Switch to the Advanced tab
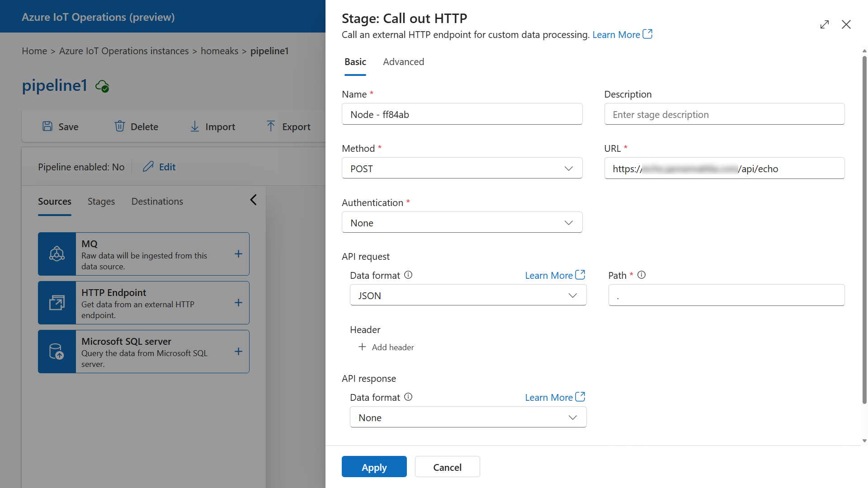The width and height of the screenshot is (868, 488). tap(404, 62)
